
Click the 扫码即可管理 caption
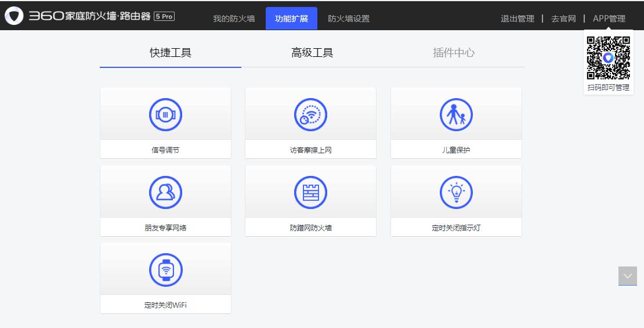[x=608, y=88]
